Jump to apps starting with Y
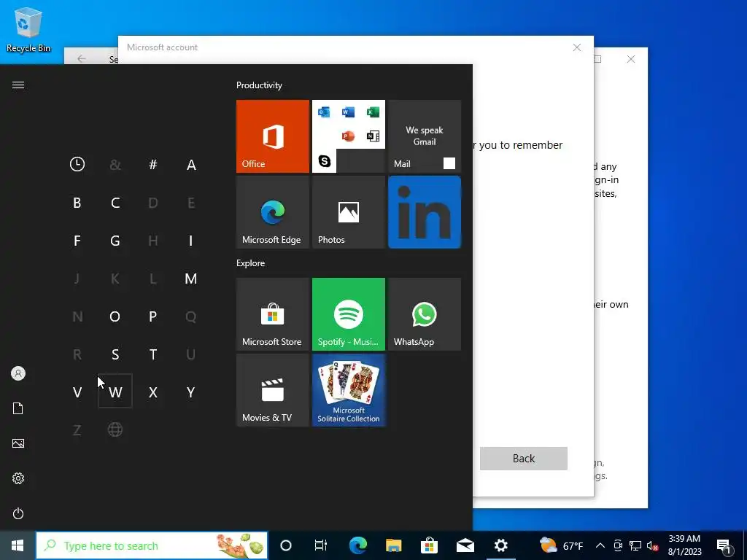Image resolution: width=747 pixels, height=560 pixels. tap(191, 392)
